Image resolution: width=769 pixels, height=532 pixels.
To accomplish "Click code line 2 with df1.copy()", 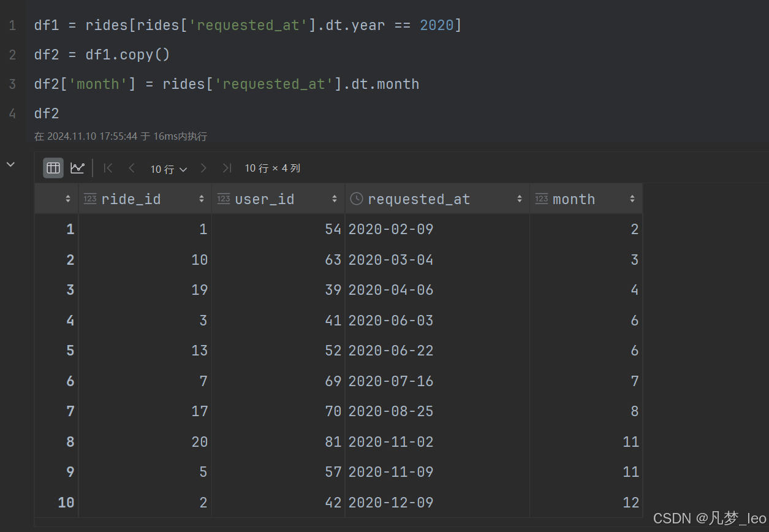I will [x=102, y=55].
